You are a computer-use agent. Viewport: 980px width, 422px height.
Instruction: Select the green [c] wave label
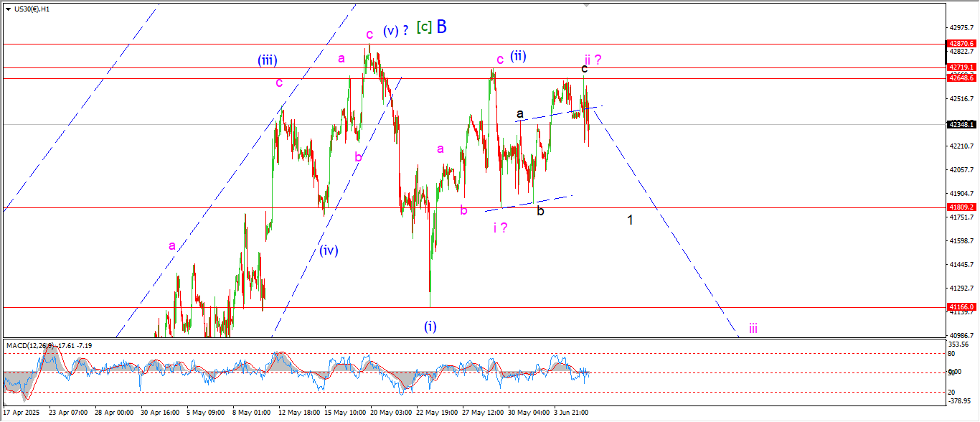click(424, 28)
